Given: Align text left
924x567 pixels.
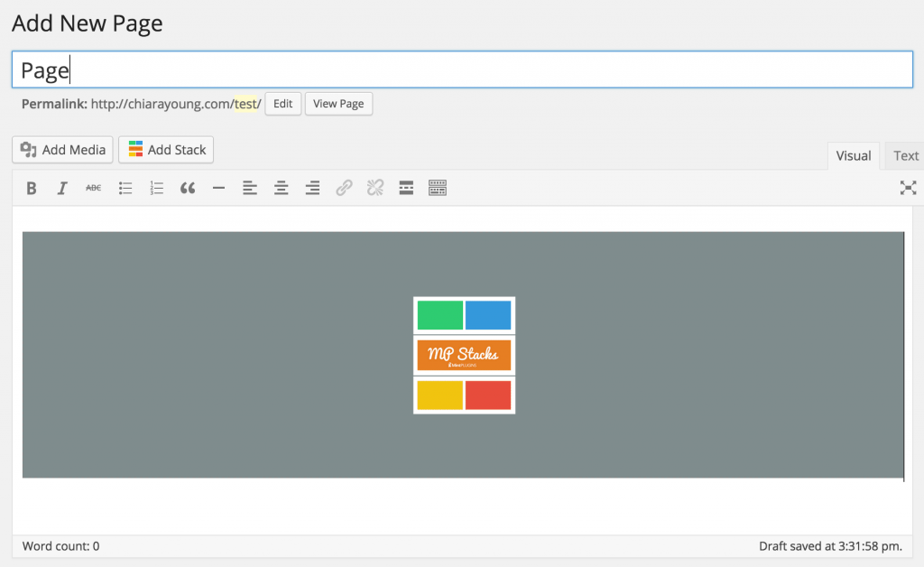Looking at the screenshot, I should pyautogui.click(x=250, y=188).
